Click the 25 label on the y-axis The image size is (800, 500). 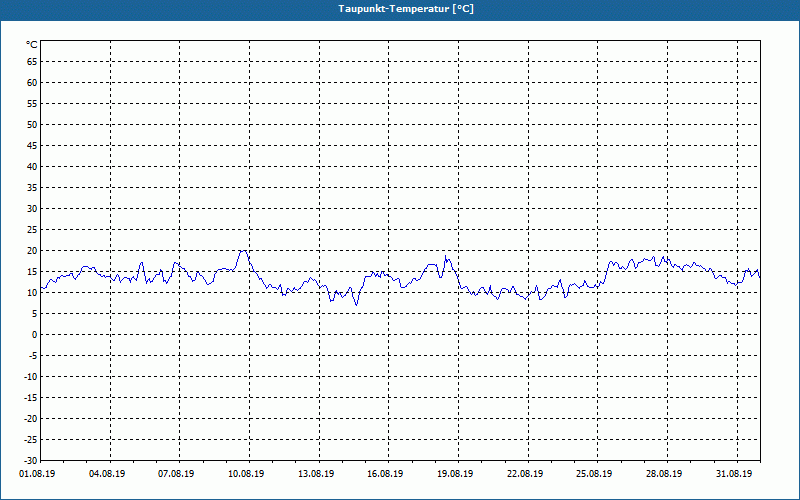pyautogui.click(x=32, y=230)
